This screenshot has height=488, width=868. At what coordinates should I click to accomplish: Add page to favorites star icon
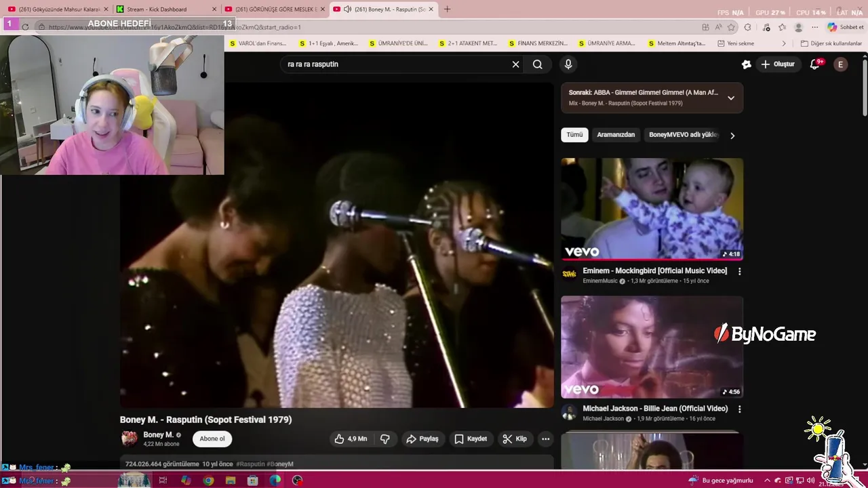tap(731, 27)
